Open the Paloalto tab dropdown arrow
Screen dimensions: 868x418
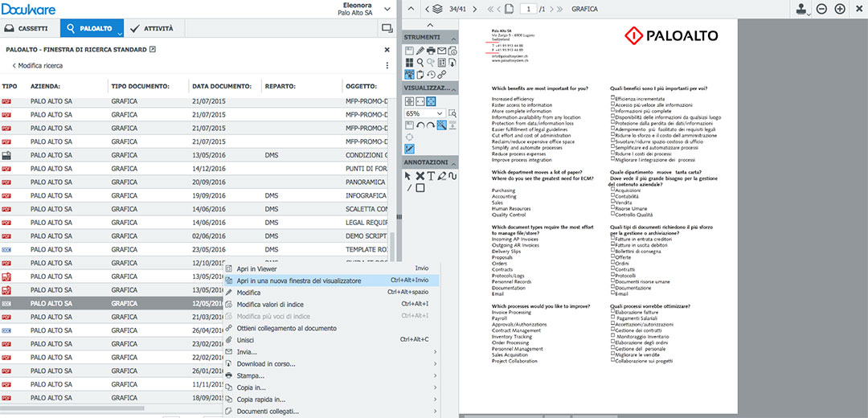120,33
